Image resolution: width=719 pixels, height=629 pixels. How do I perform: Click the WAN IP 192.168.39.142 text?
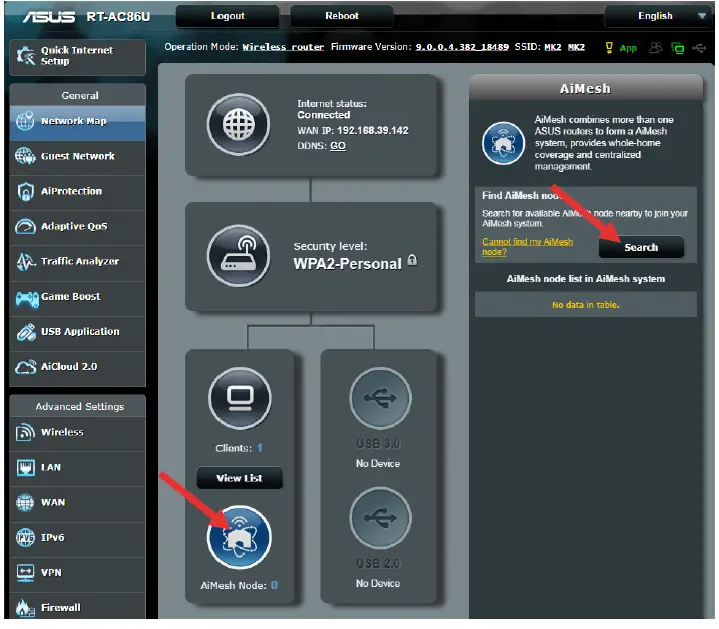372,131
